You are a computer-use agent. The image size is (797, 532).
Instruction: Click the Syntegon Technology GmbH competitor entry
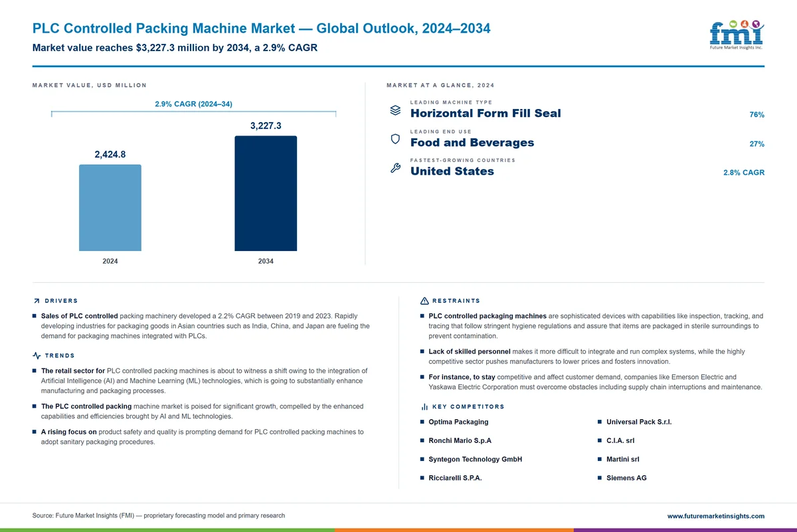pyautogui.click(x=476, y=459)
